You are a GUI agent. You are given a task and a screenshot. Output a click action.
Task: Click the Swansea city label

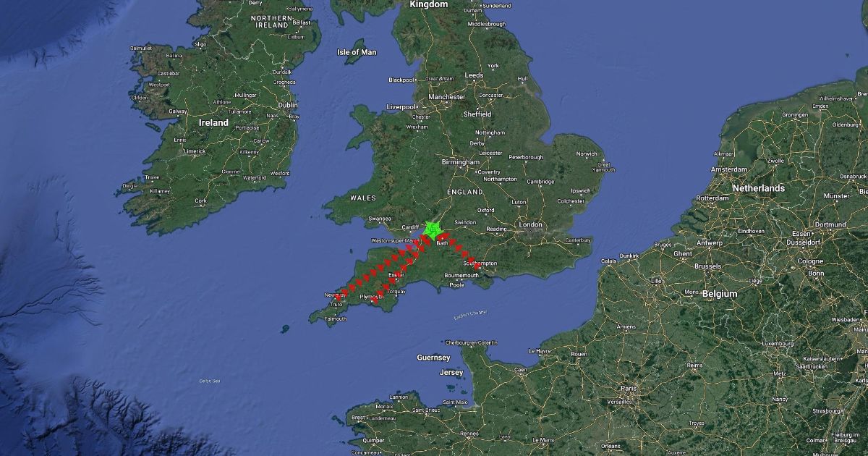(379, 219)
